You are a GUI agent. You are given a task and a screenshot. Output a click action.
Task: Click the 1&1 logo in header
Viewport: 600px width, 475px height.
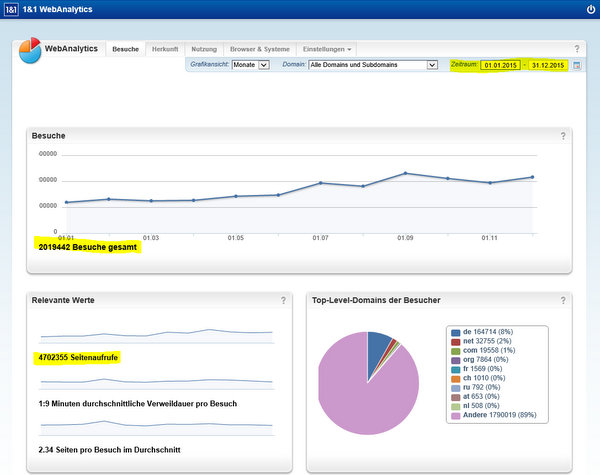click(x=11, y=9)
